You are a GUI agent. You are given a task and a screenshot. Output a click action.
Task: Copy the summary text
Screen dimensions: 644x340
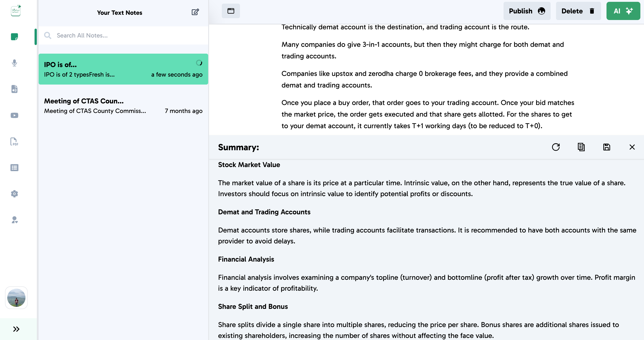581,147
